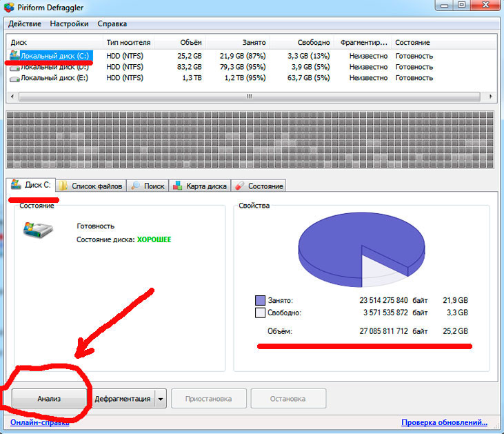Viewport: 504px width, 434px height.
Task: Click the large drive icon in Состояние panel
Action: (38, 230)
